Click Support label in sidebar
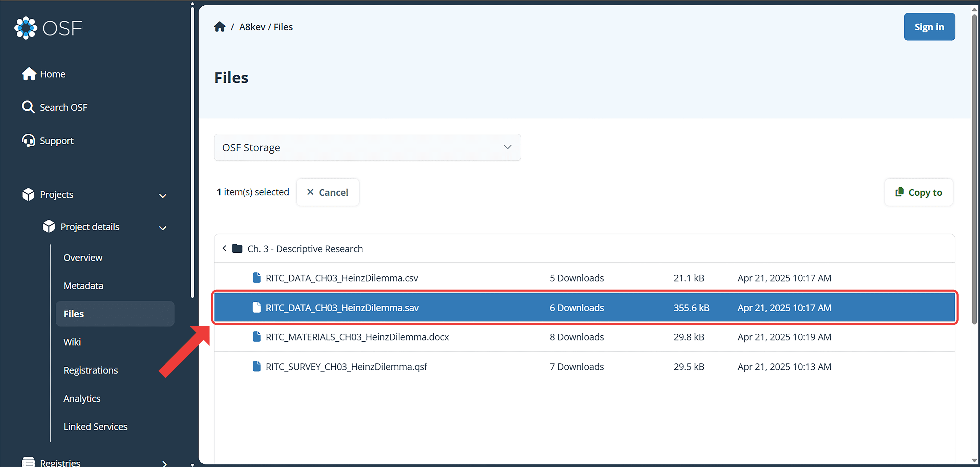The image size is (980, 467). 57,141
